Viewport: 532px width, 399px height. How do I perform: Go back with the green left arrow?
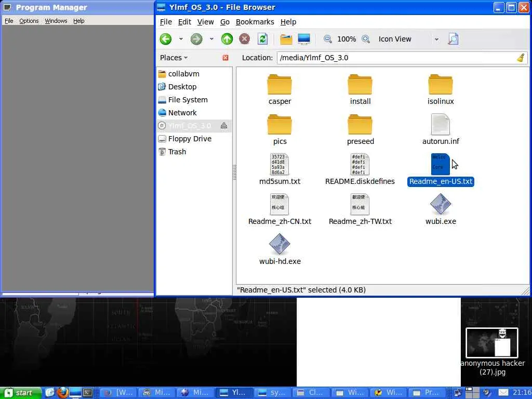(166, 39)
